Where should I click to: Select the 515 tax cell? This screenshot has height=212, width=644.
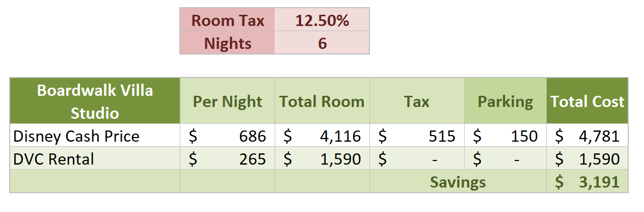pos(417,136)
